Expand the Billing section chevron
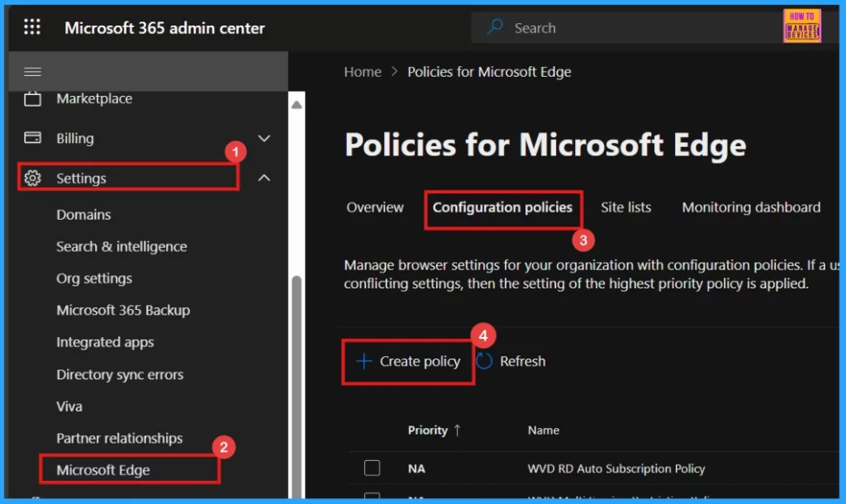846x504 pixels. (264, 138)
